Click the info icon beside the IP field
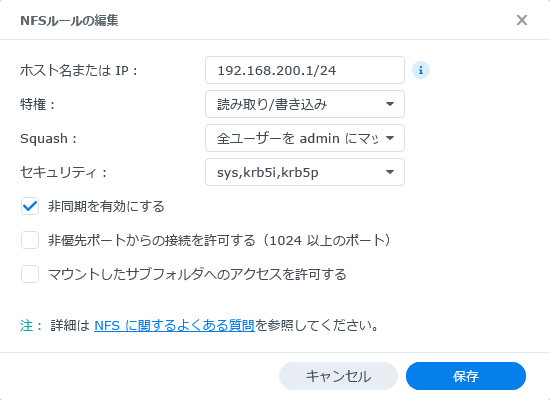Viewport: 550px width, 400px height. point(421,70)
